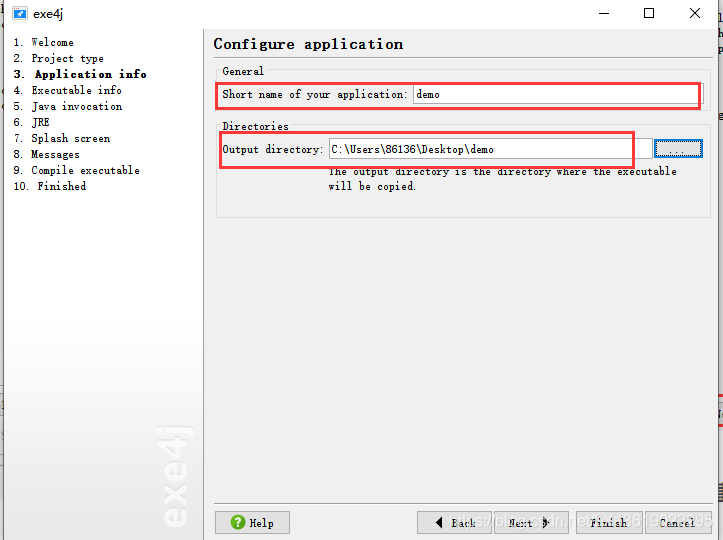This screenshot has width=723, height=540.
Task: Browse for output directory with the ... button
Action: [x=678, y=149]
